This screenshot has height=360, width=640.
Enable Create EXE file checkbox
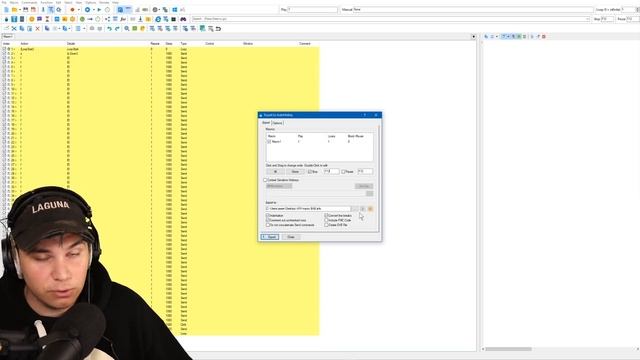(x=326, y=225)
